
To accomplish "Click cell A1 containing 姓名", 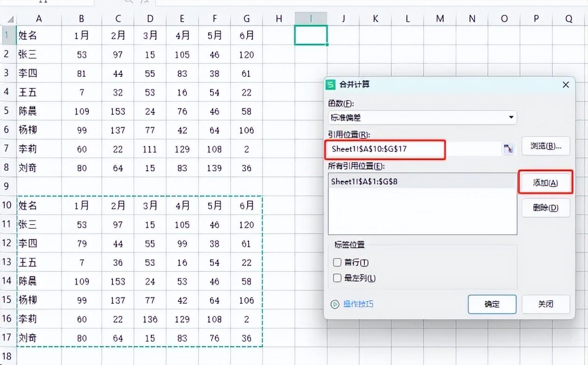I will tap(39, 35).
